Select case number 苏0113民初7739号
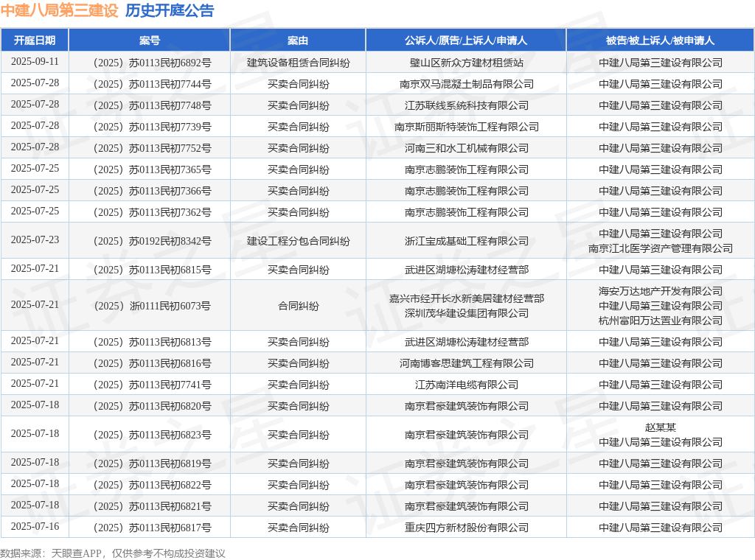The image size is (755, 560). pos(152,127)
